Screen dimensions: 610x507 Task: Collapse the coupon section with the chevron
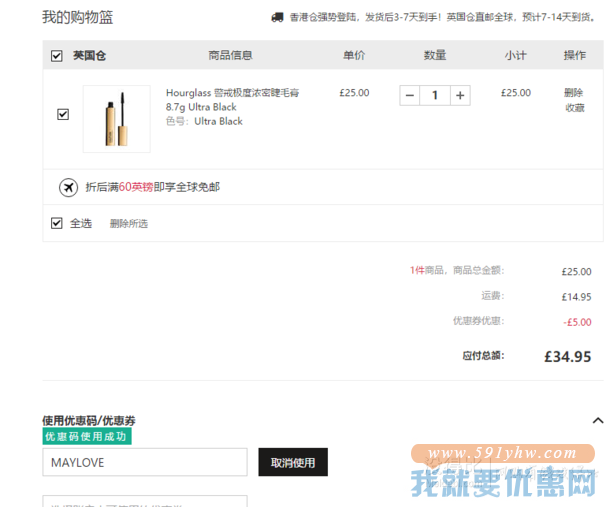click(x=598, y=421)
